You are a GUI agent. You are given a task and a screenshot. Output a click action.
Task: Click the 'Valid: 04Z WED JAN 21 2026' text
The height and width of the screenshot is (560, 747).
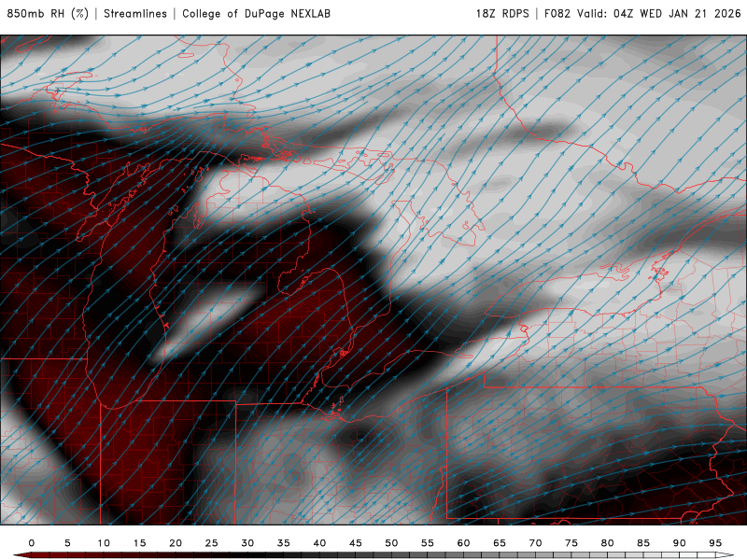coord(659,13)
